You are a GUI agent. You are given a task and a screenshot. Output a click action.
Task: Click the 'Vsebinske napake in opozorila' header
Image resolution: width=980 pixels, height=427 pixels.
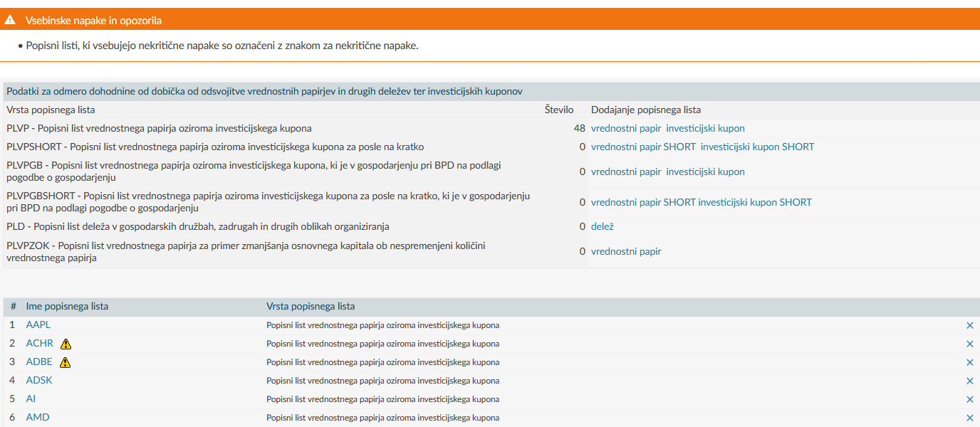coord(93,21)
